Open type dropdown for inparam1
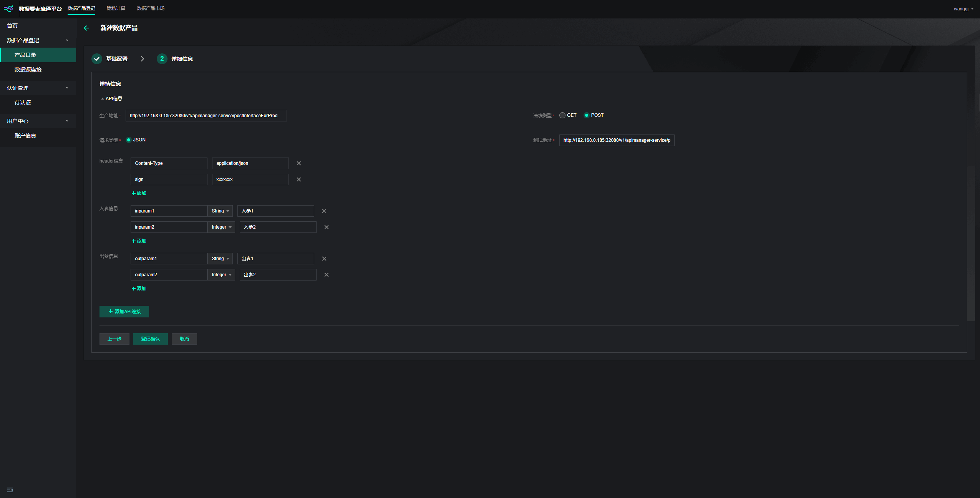980x498 pixels. (x=220, y=211)
